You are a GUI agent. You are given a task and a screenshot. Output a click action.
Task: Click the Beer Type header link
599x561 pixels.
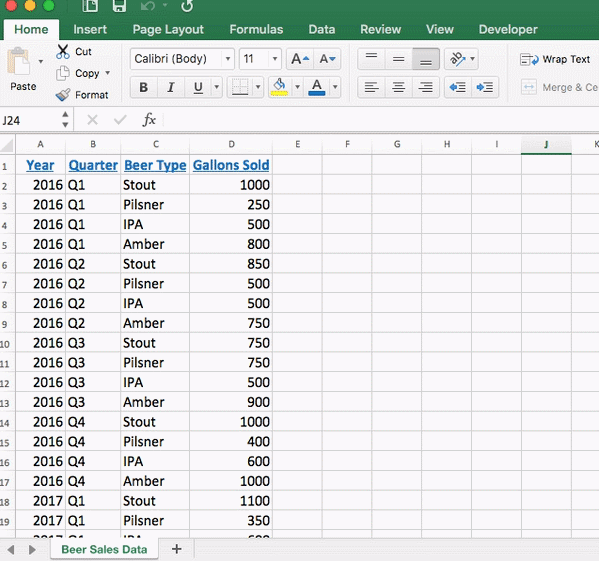click(155, 165)
